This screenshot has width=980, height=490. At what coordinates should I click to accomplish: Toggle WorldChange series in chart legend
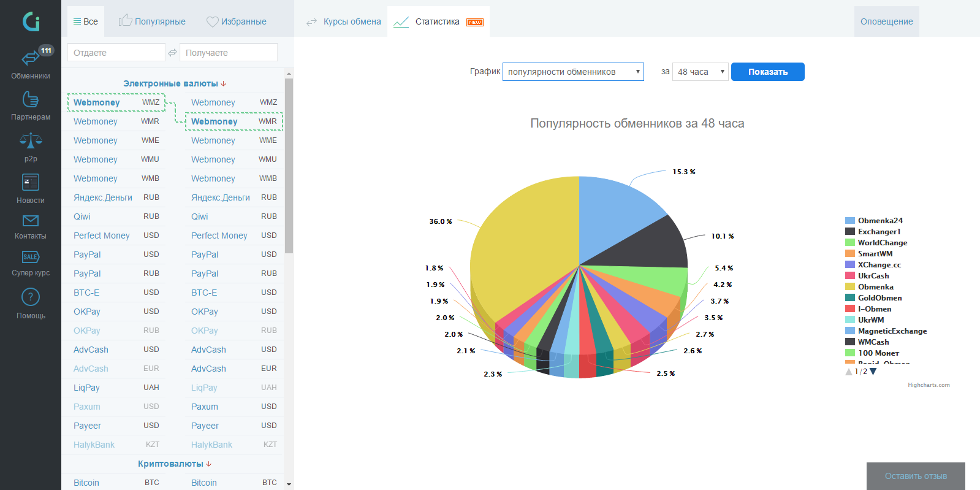click(x=876, y=243)
